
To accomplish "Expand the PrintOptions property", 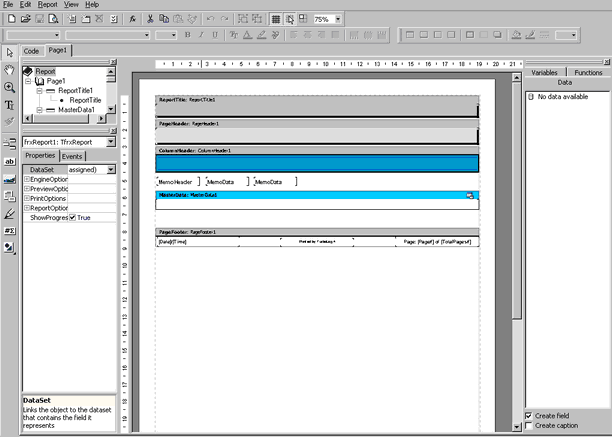I will tap(27, 198).
